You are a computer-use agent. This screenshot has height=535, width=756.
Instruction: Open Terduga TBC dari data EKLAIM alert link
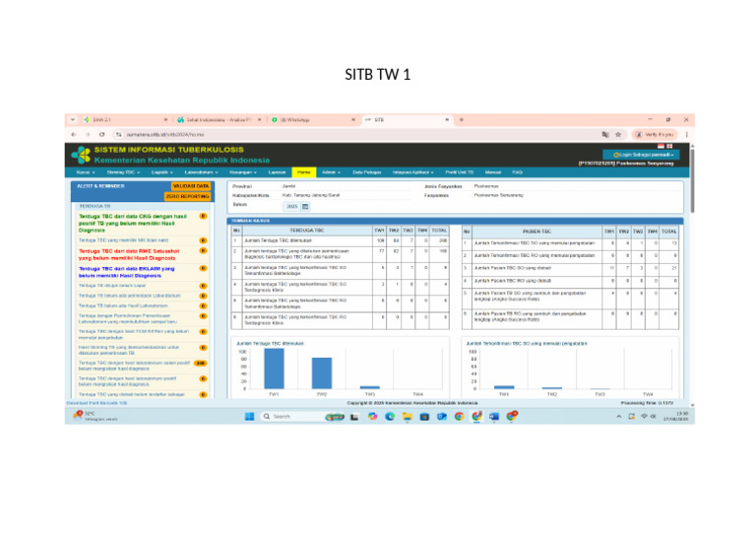coord(127,272)
